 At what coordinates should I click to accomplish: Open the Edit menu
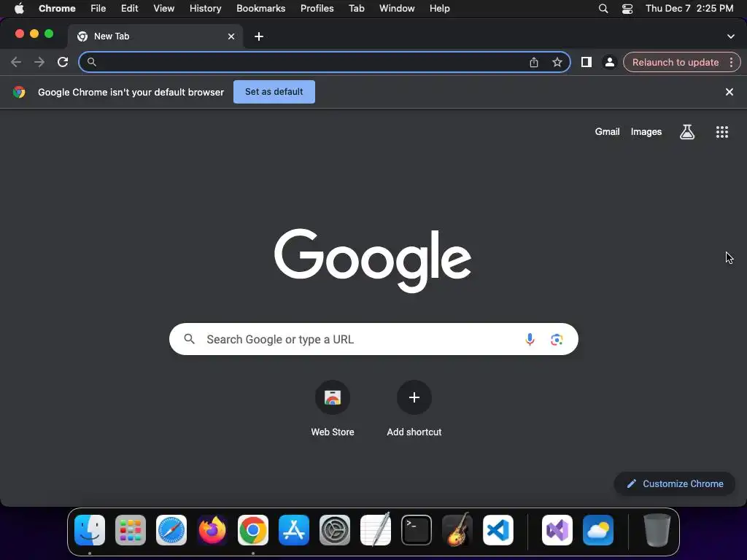(129, 9)
